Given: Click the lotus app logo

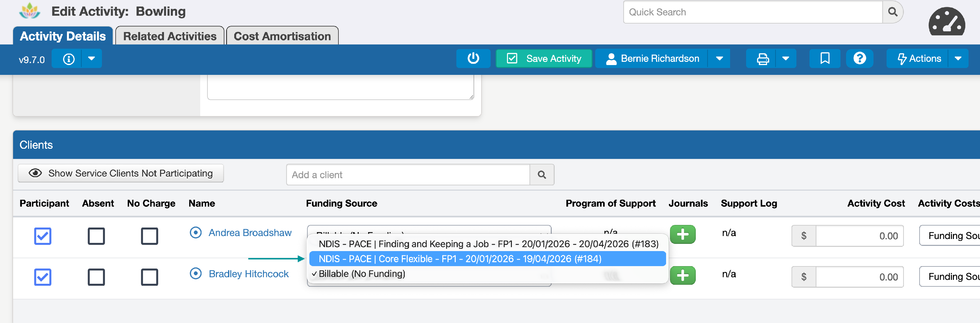Looking at the screenshot, I should coord(30,11).
